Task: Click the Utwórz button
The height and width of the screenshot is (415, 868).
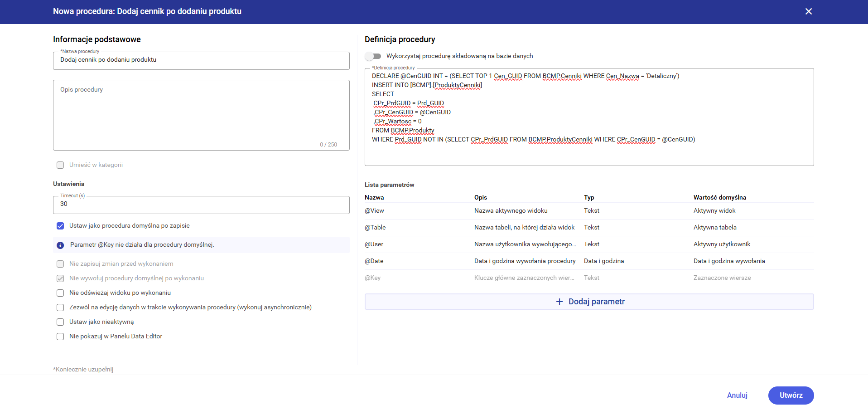Action: [791, 395]
